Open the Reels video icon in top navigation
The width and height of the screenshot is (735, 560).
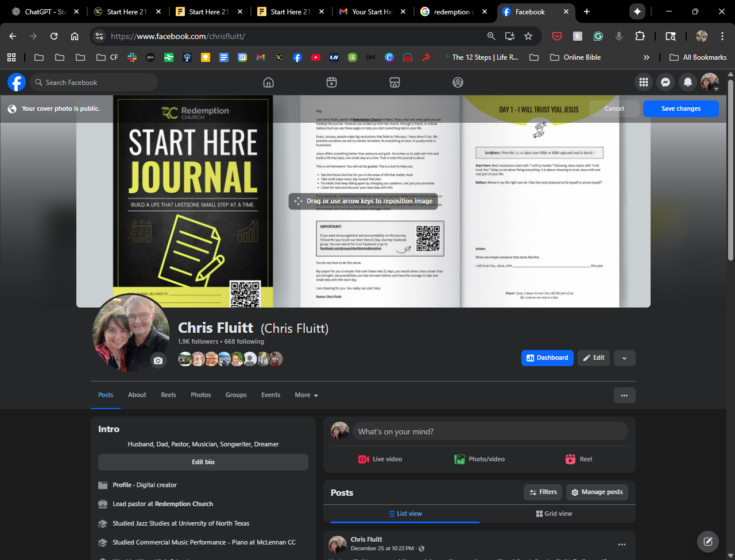click(x=331, y=83)
